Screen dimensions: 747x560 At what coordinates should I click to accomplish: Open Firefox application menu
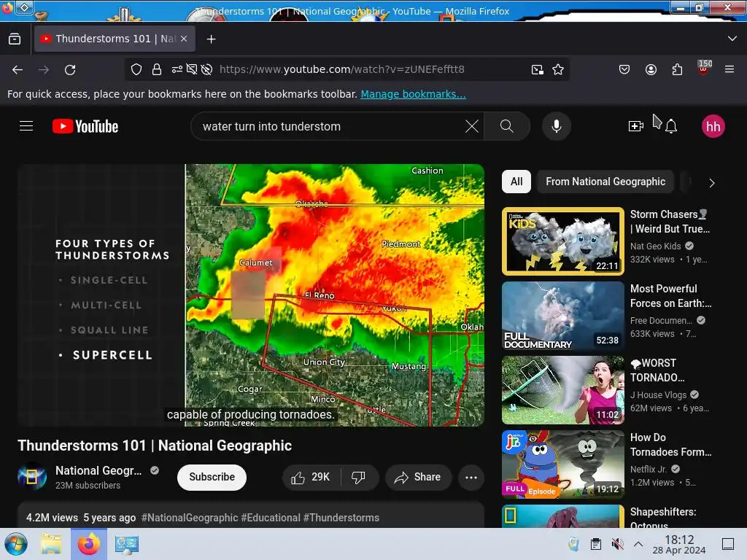[729, 69]
